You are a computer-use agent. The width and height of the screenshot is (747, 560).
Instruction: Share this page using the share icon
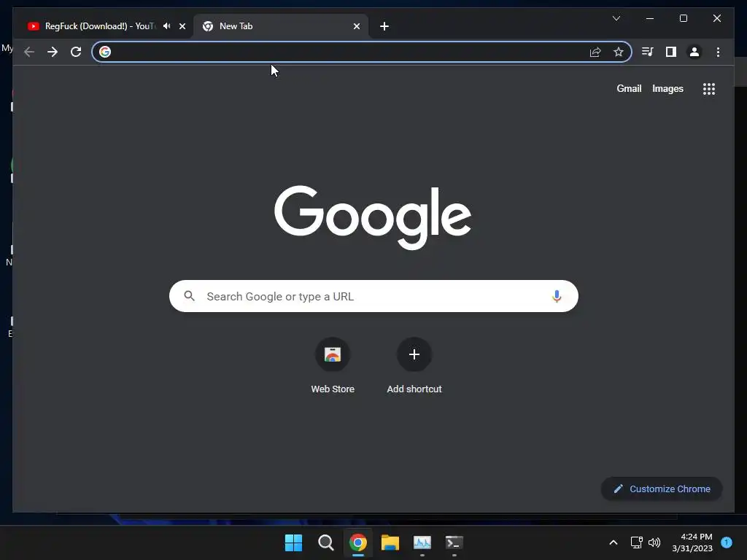tap(595, 52)
